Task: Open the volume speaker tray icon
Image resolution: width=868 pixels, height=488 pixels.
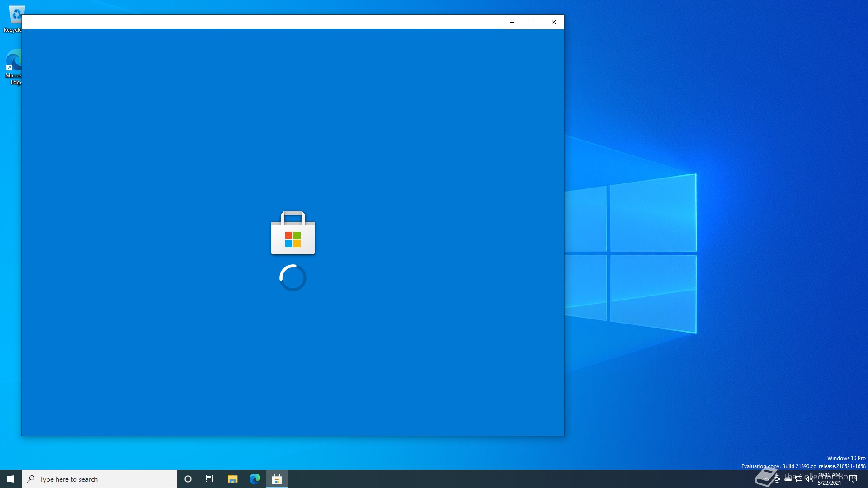Action: (810, 479)
